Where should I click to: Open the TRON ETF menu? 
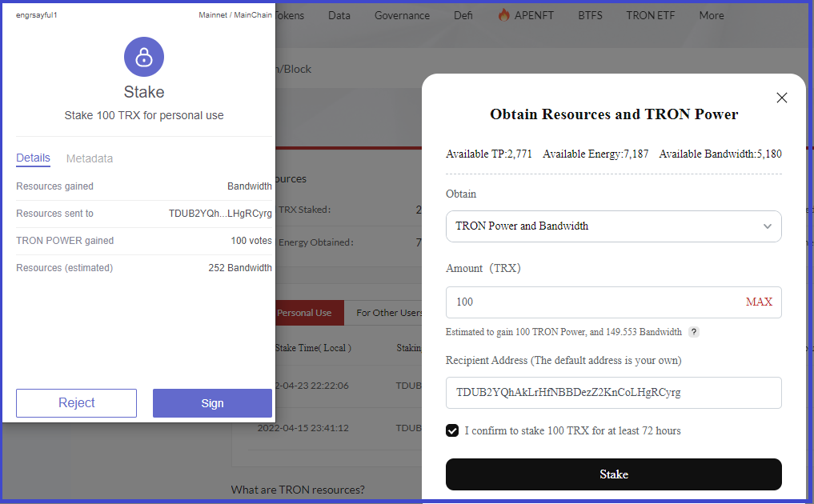coord(651,15)
